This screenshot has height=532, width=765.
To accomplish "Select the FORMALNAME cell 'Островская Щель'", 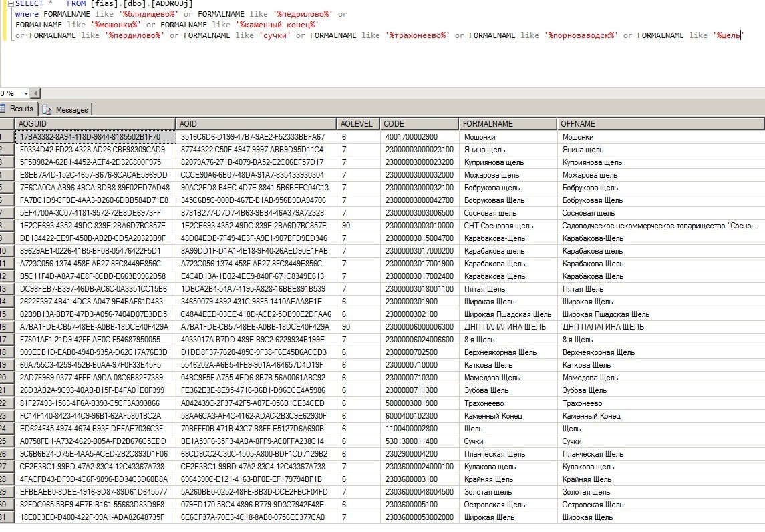I will click(x=508, y=505).
